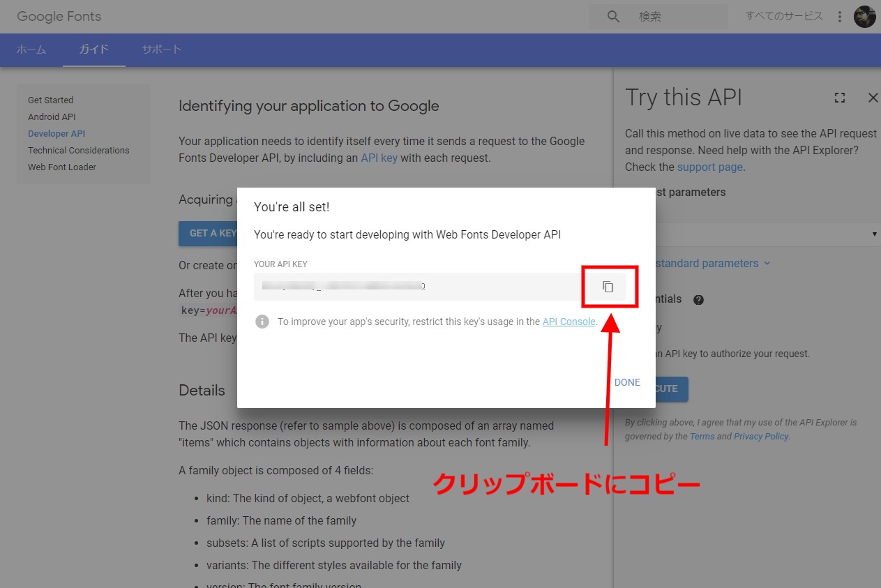Click the GET A KEY button

pos(209,233)
